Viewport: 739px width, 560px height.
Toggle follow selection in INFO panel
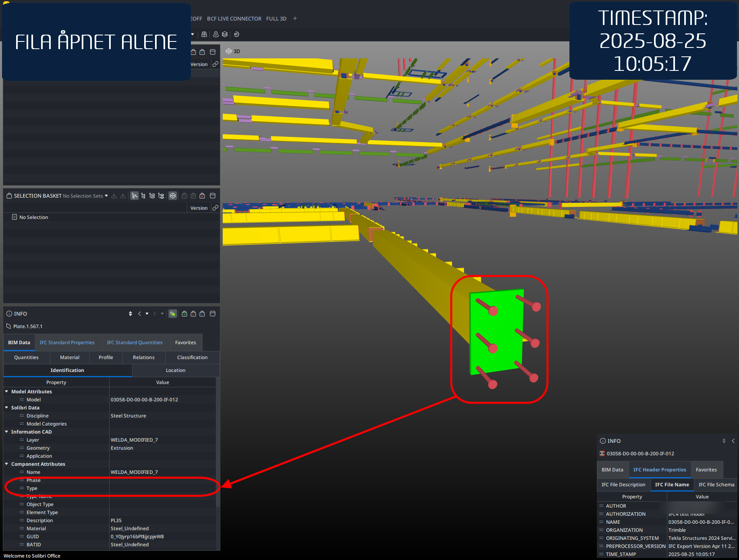click(172, 314)
